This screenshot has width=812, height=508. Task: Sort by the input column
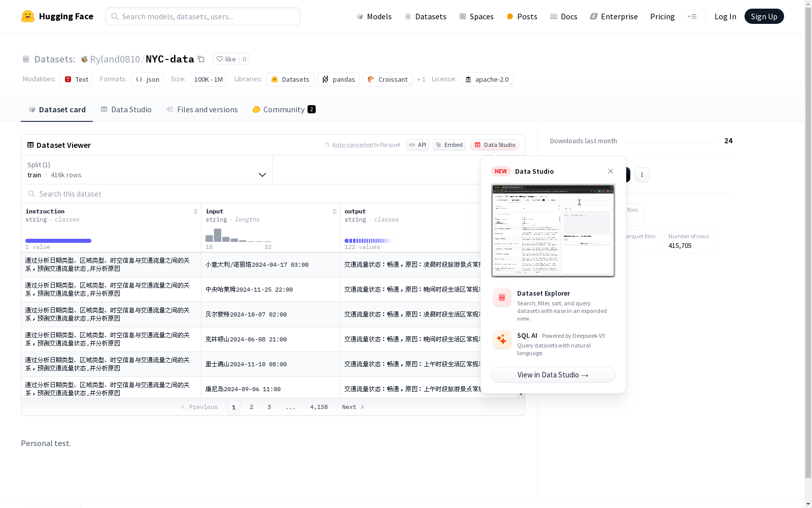pyautogui.click(x=334, y=211)
